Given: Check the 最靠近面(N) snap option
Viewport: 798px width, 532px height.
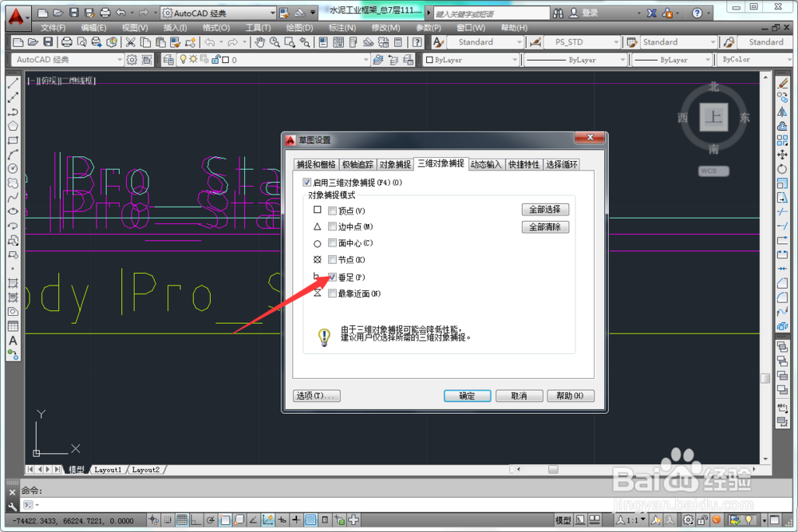Looking at the screenshot, I should 332,294.
